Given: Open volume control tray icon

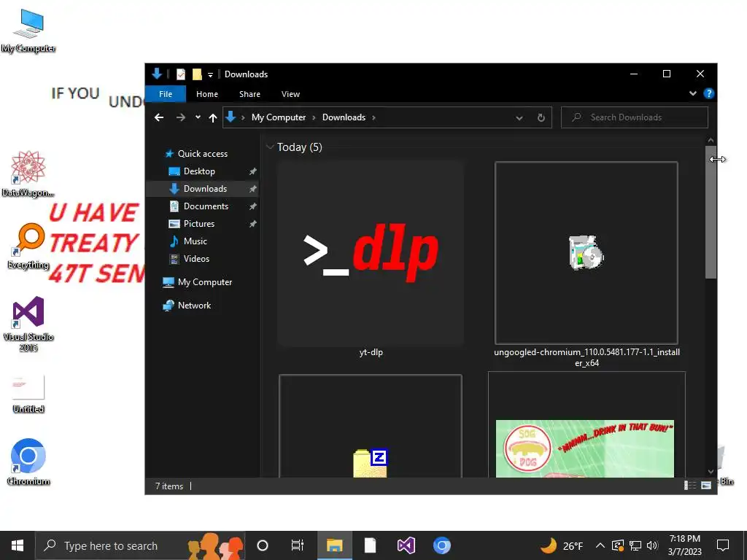Looking at the screenshot, I should pyautogui.click(x=652, y=545).
